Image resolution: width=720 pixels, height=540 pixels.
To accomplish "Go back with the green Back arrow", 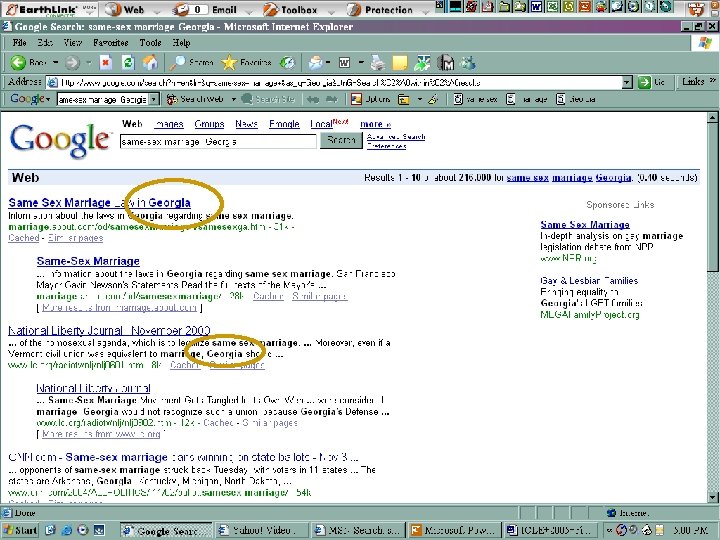I will [28, 62].
